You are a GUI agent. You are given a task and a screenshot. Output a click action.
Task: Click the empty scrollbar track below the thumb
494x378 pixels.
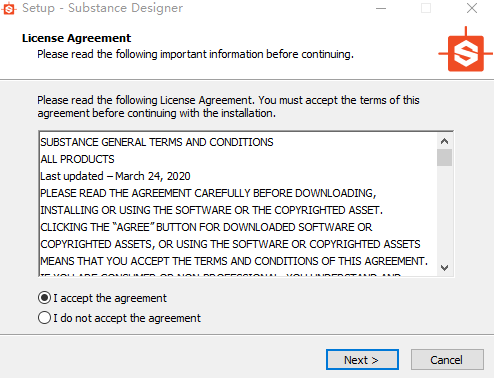point(444,213)
